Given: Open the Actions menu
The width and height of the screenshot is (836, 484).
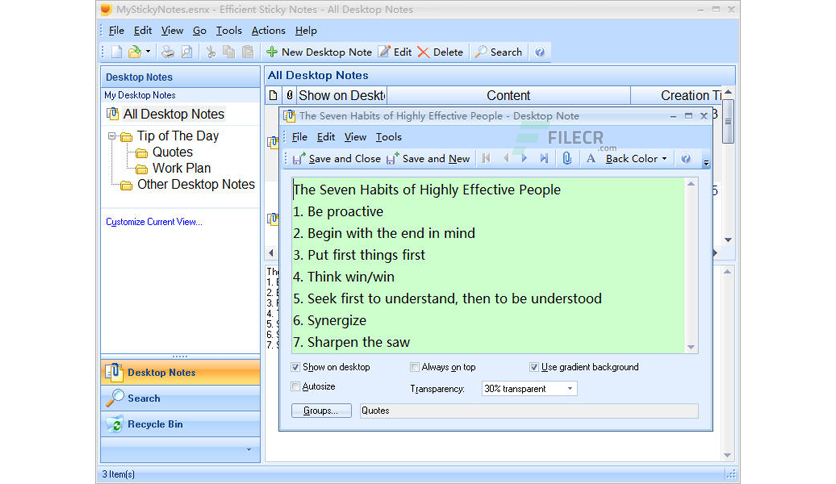Looking at the screenshot, I should tap(268, 30).
